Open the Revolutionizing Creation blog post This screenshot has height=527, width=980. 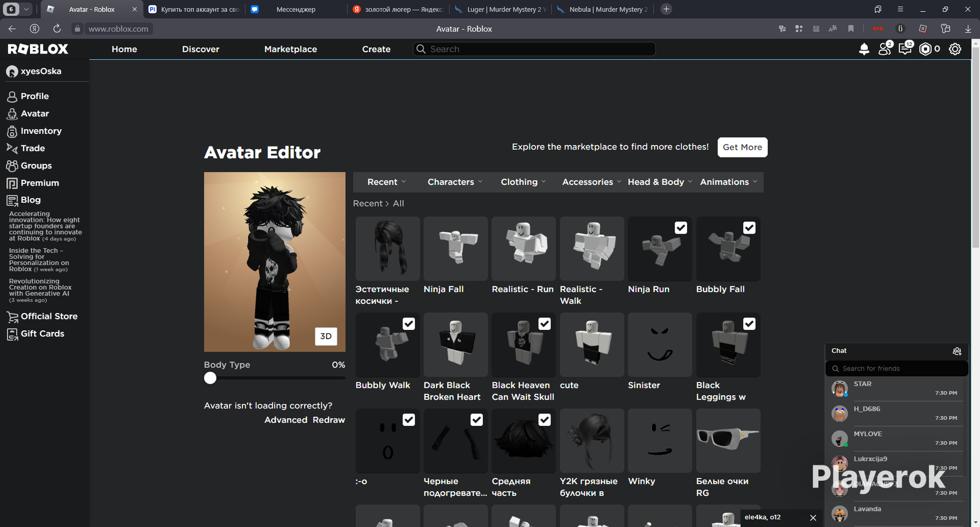click(x=40, y=290)
